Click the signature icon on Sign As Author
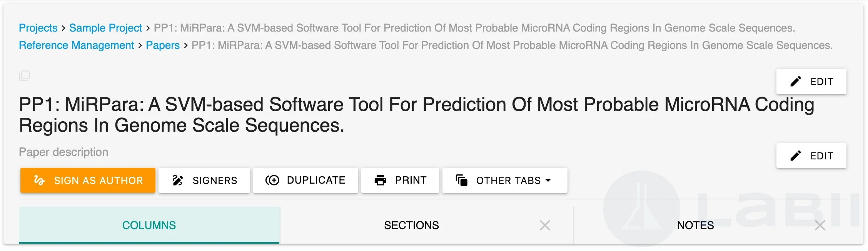The width and height of the screenshot is (868, 251). point(39,180)
